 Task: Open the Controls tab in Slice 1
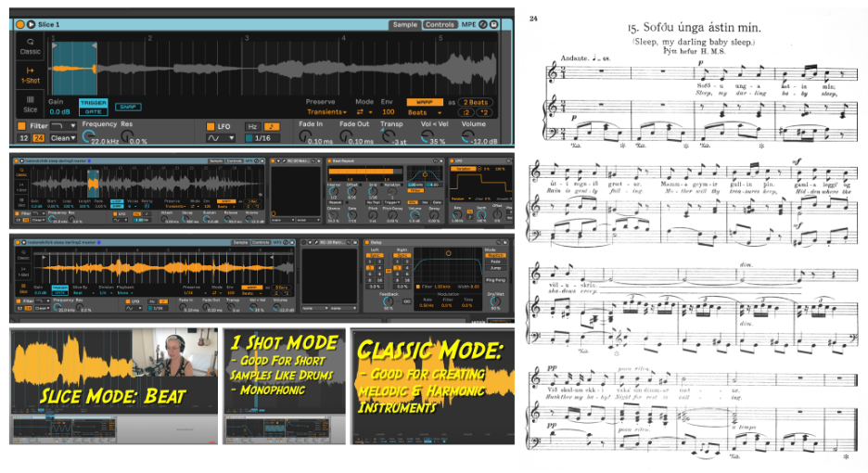click(x=440, y=25)
